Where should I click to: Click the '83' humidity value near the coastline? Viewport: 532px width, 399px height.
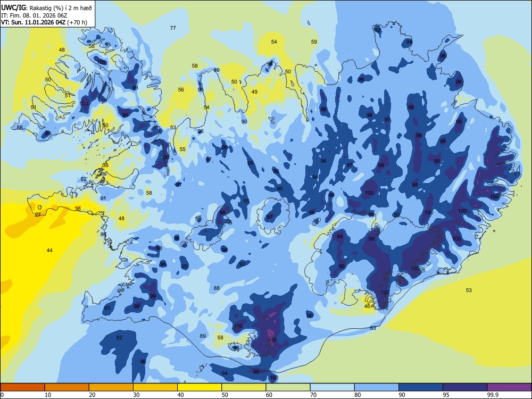pyautogui.click(x=373, y=328)
